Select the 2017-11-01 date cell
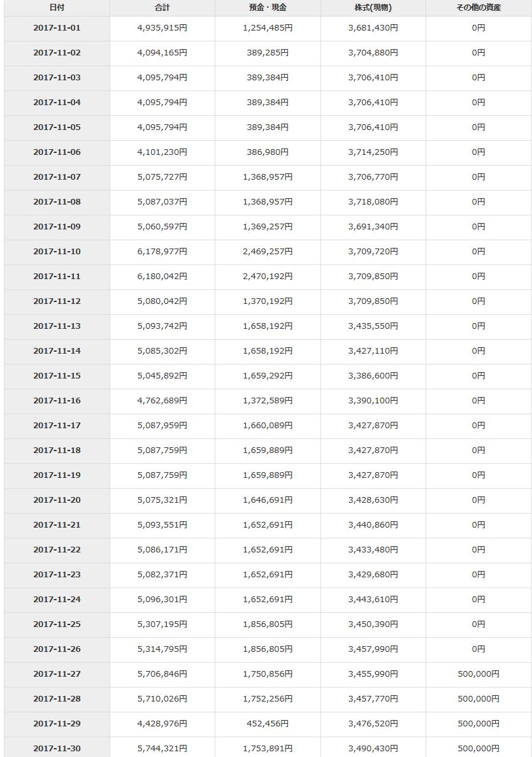 tap(57, 28)
